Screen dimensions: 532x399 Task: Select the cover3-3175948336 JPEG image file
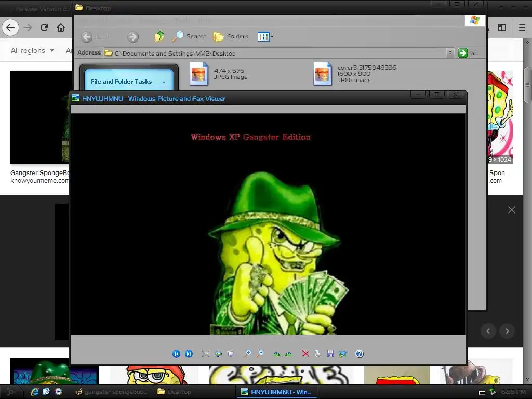[354, 74]
